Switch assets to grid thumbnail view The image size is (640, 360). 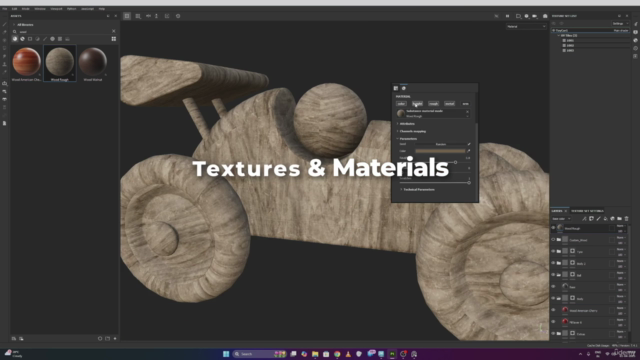pos(114,39)
